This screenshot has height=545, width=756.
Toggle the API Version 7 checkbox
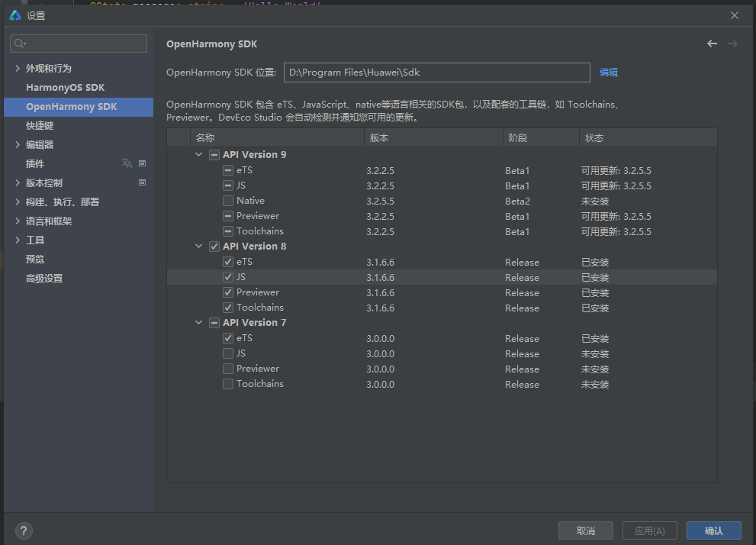coord(214,323)
